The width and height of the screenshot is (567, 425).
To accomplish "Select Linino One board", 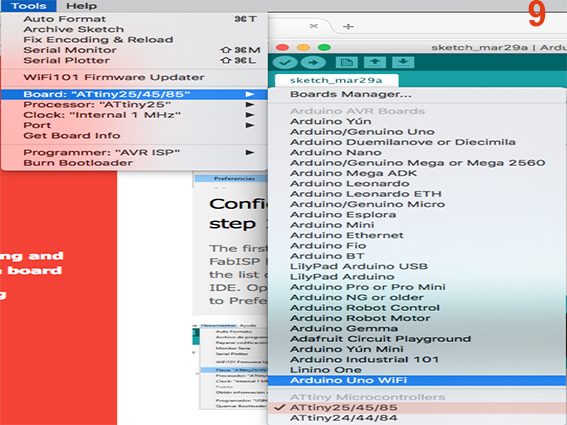I will tap(417, 370).
